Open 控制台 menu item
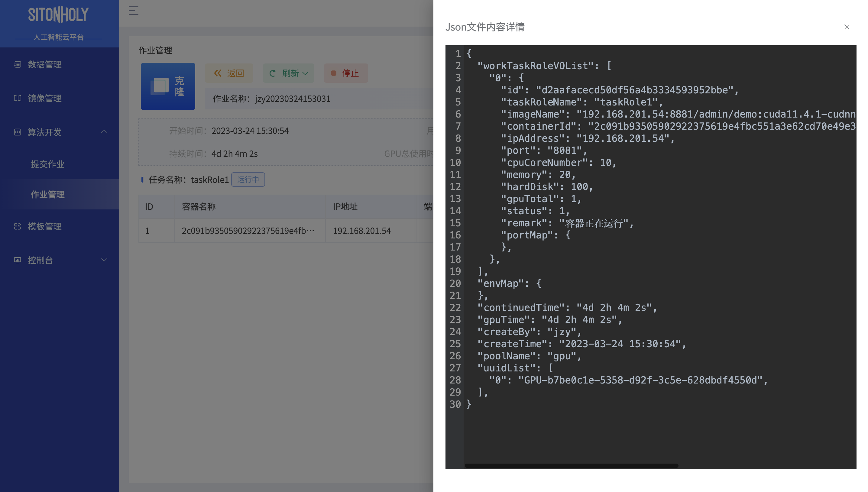This screenshot has width=868, height=492. click(x=60, y=260)
